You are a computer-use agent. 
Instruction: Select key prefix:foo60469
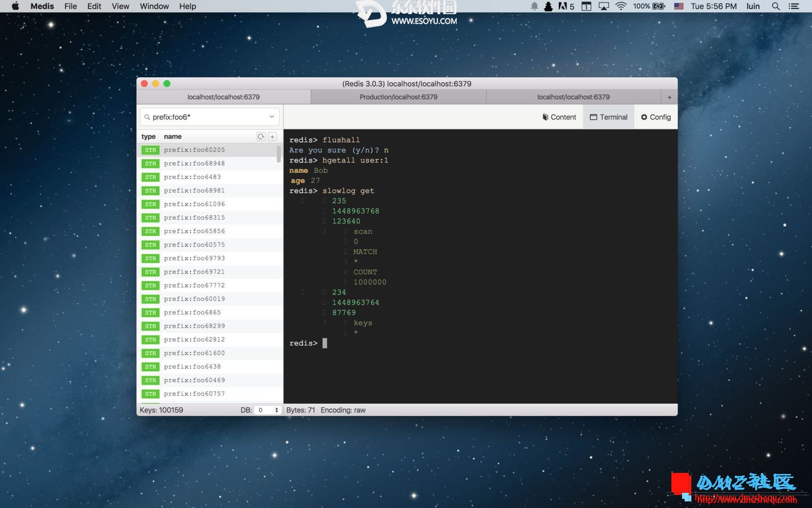[210, 380]
